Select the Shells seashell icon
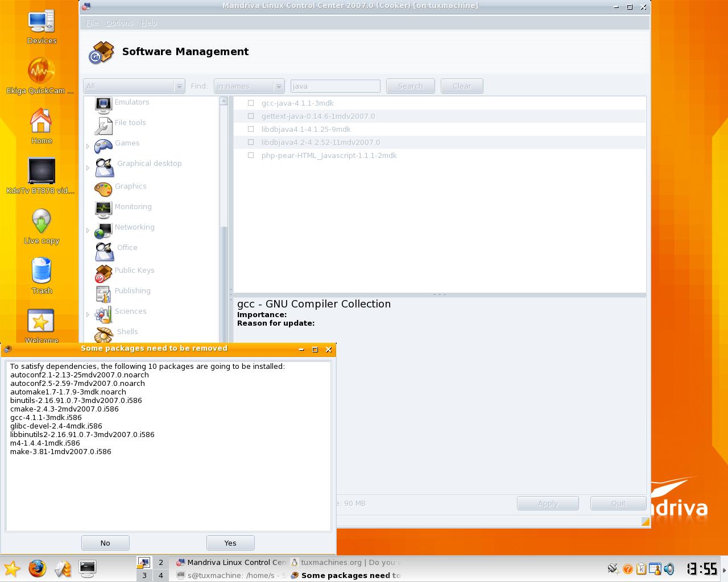 [104, 334]
